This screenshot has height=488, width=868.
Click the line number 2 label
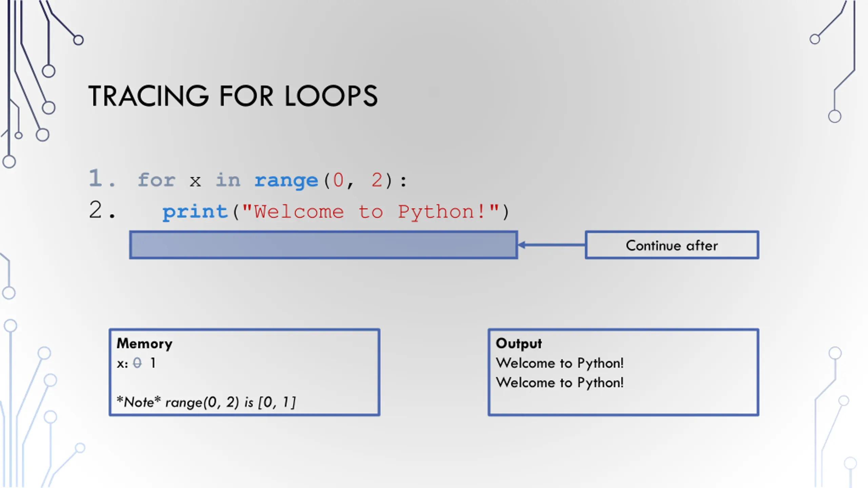(102, 210)
